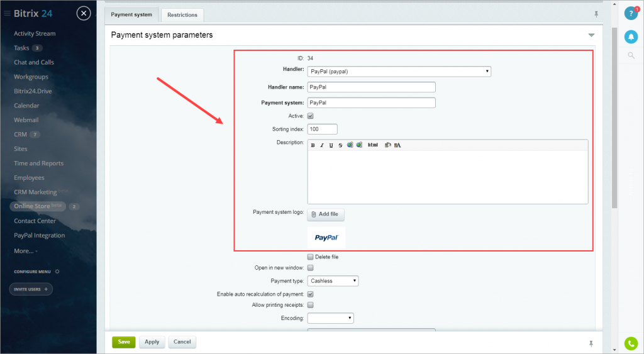Click the search magnifier icon
Image resolution: width=644 pixels, height=354 pixels.
[631, 55]
